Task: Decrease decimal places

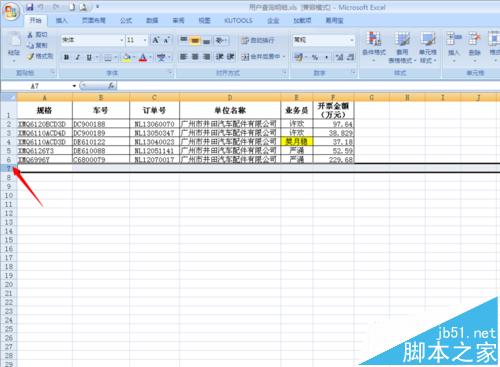Action: click(350, 57)
